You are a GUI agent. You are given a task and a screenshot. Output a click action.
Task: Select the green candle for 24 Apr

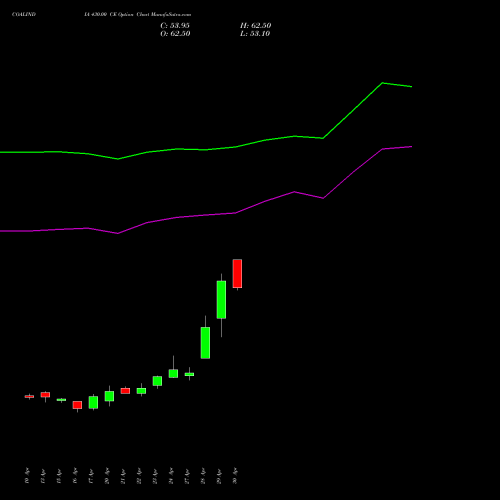[x=173, y=373]
